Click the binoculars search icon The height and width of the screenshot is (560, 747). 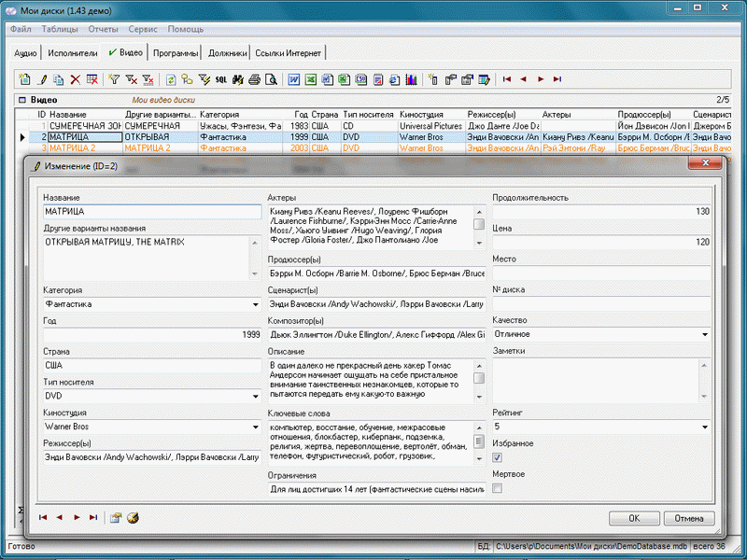tap(238, 80)
